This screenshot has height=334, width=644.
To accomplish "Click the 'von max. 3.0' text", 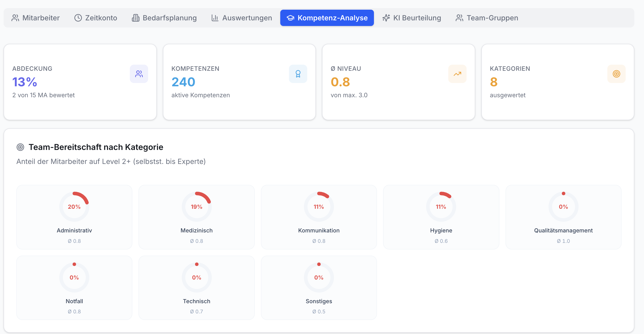I will (349, 95).
